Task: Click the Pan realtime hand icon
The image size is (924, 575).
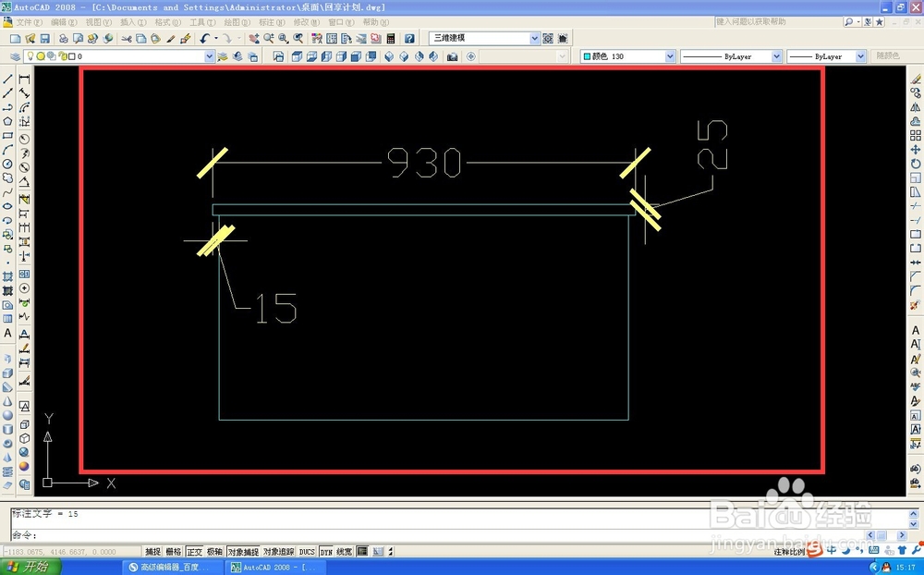Action: [x=254, y=39]
